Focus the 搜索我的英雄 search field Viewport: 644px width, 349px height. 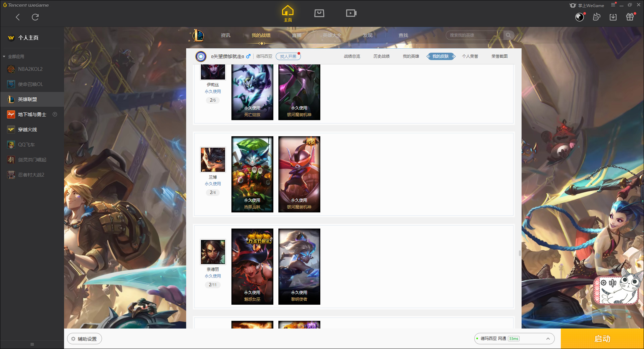coord(475,35)
